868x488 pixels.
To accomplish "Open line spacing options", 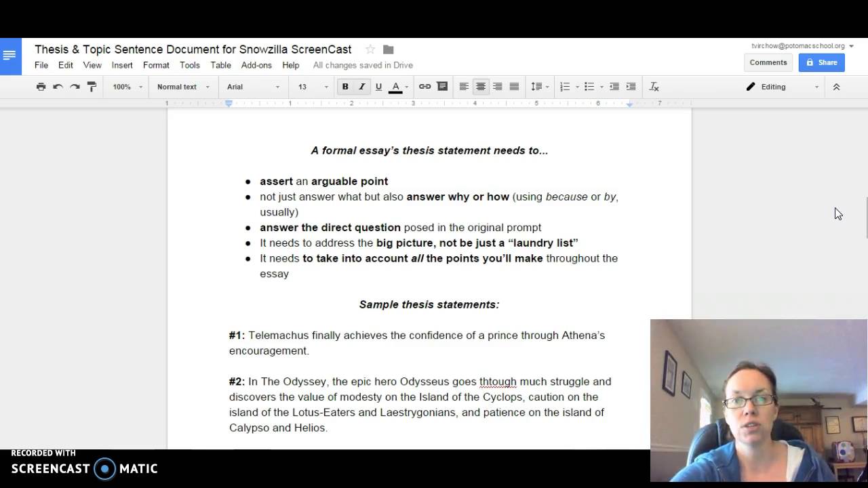I will coord(540,87).
